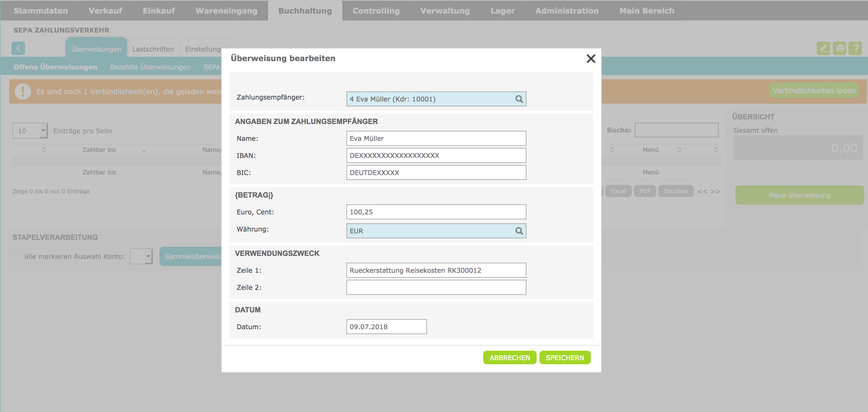Click the Zeile 2 input field
The image size is (868, 412).
pos(436,287)
